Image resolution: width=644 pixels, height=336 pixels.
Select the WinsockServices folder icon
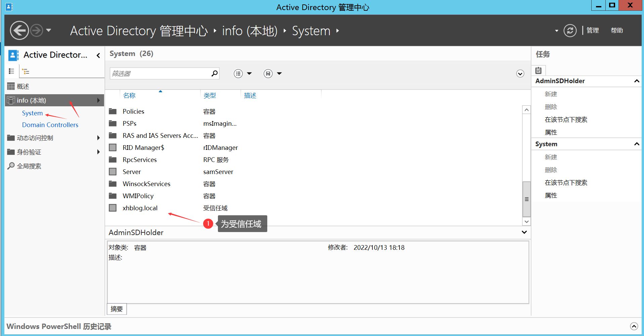pyautogui.click(x=113, y=184)
